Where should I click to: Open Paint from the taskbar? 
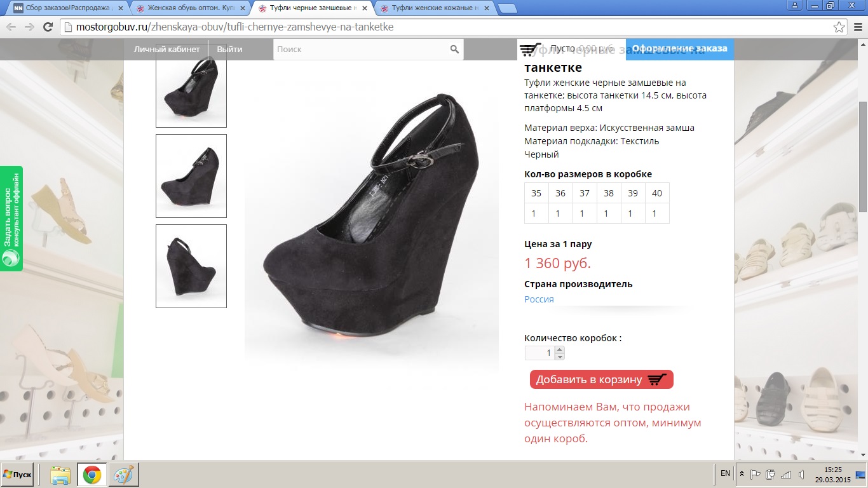point(123,475)
